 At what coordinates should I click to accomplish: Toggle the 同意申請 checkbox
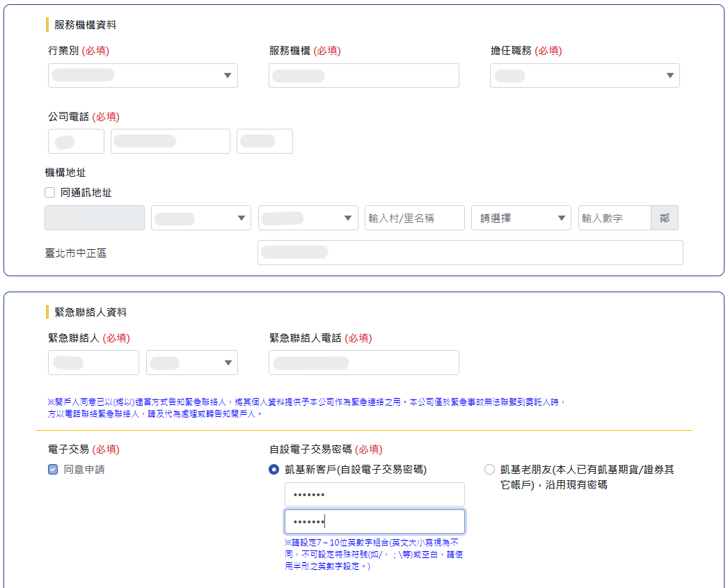click(53, 470)
